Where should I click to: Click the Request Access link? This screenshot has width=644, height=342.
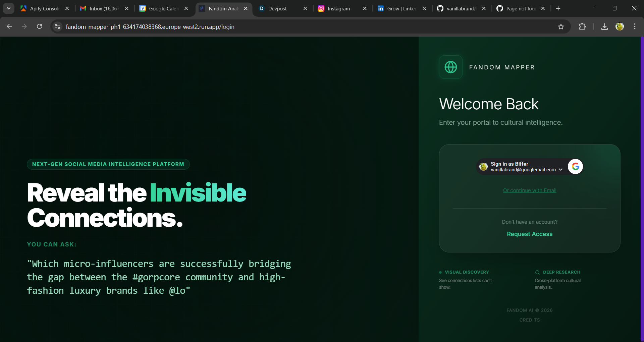pyautogui.click(x=530, y=234)
